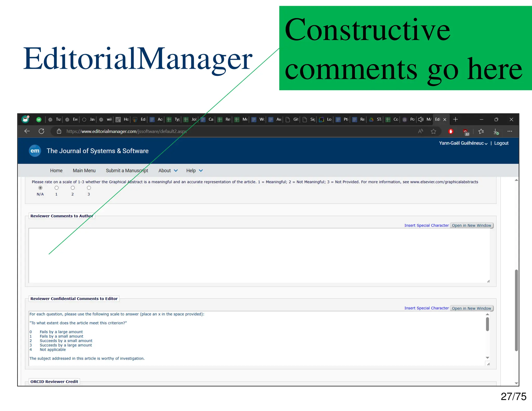Switch to the Ca browser tab

[207, 119]
